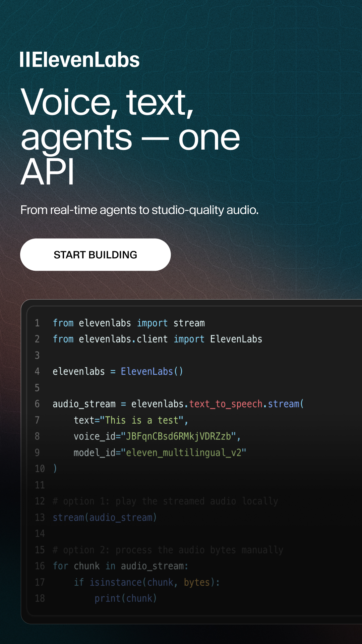Click the line starting "audio_stream = elevenlabs.text_to_speech"

tap(178, 404)
